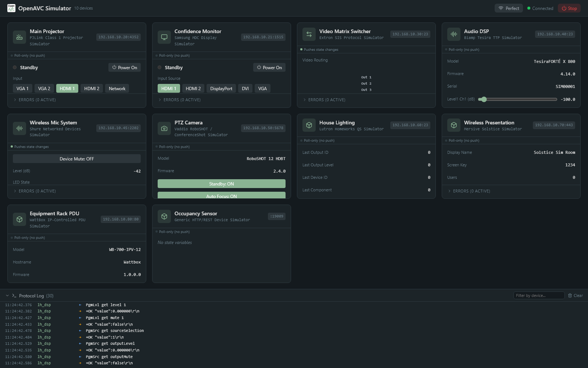Click the log line PgmSrc get sourceSelection
The height and width of the screenshot is (368, 588).
(115, 330)
